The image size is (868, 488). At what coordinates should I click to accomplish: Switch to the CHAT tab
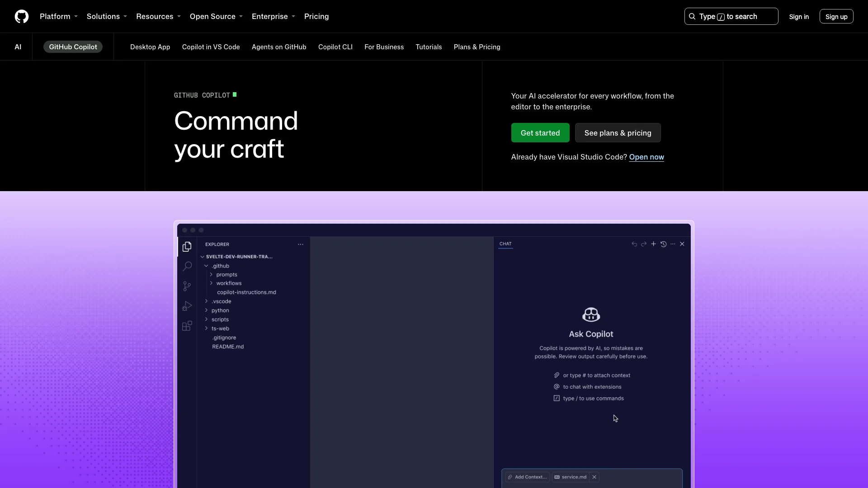click(x=505, y=244)
